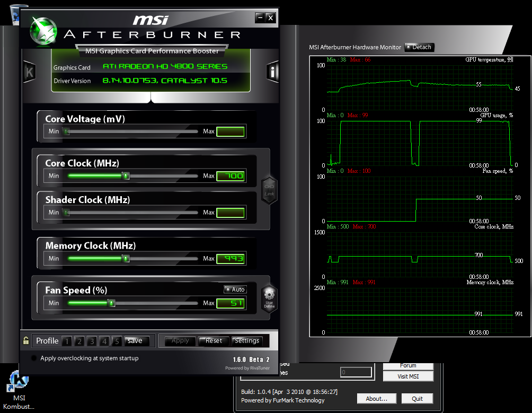Click the driver version '8.14.10.0753, CATALYST 10.5'
Screen dimensions: 532x413
[165, 81]
